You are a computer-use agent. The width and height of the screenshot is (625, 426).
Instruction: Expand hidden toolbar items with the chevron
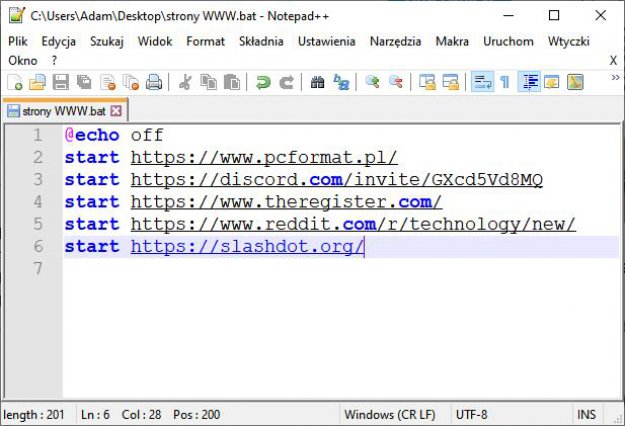coord(607,82)
